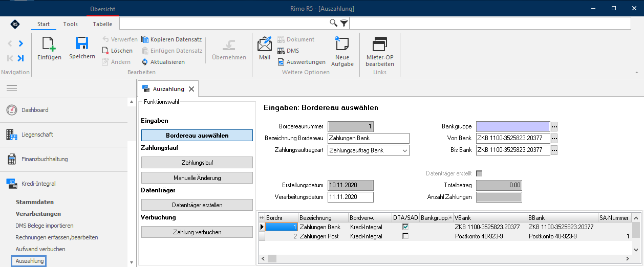Viewport: 644px width, 267px height.
Task: Click the Löschen delete icon
Action: (x=105, y=51)
